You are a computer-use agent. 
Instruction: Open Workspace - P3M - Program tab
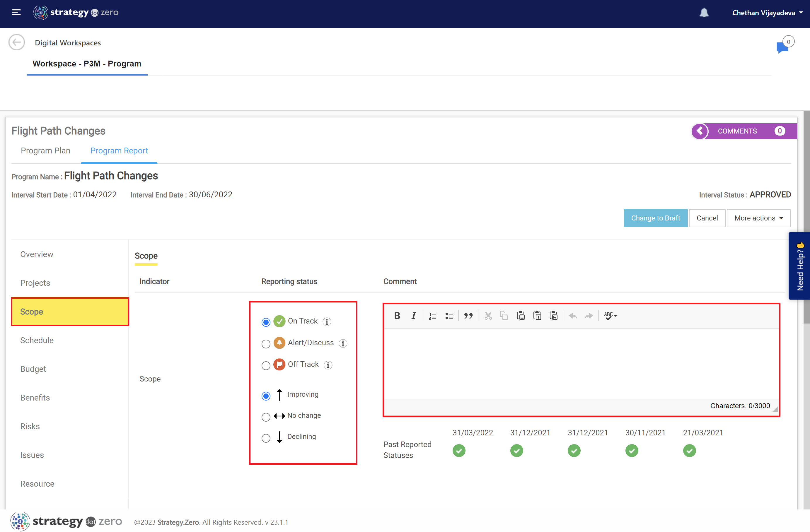click(87, 64)
